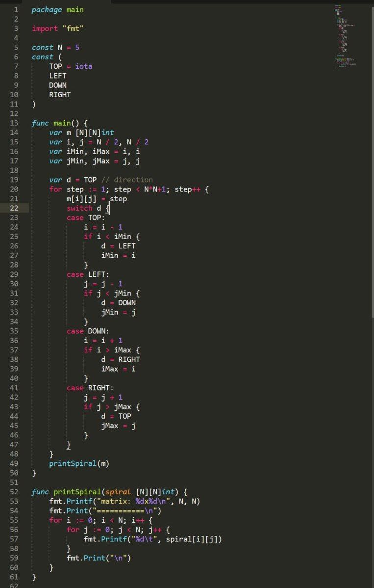
Task: Click the 'case RIGHT:' label
Action: tap(90, 388)
